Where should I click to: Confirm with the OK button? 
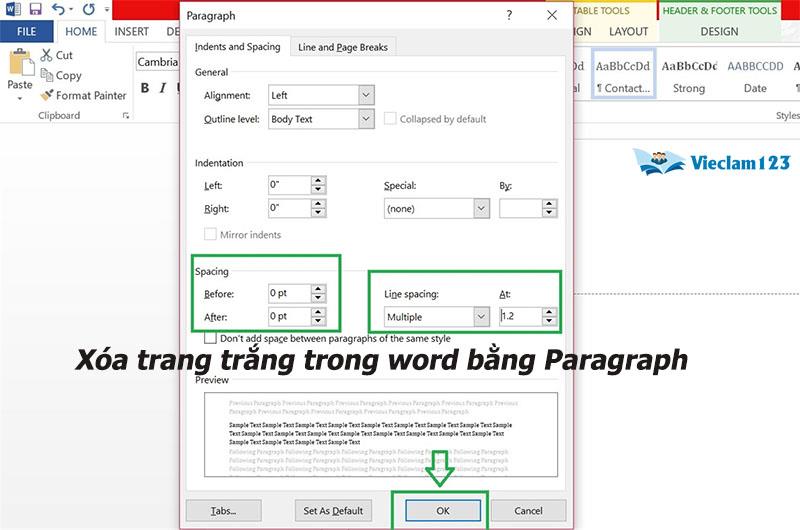coord(443,510)
